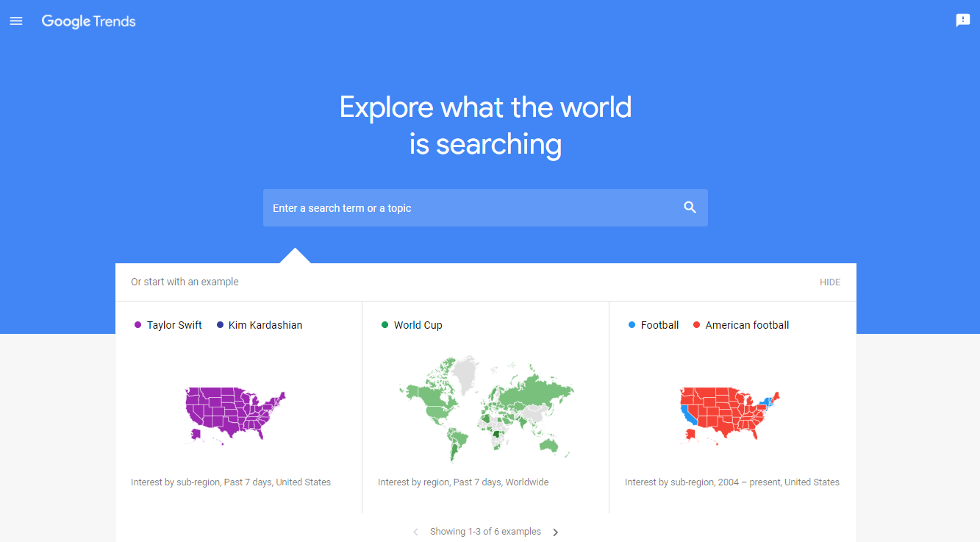Viewport: 980px width, 542px height.
Task: Select the American football term label
Action: point(747,325)
